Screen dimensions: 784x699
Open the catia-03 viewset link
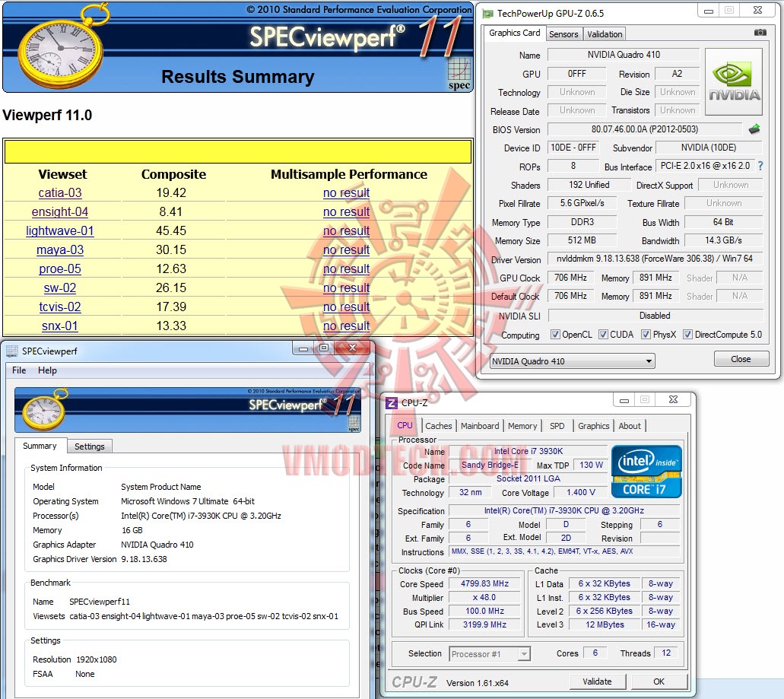[x=60, y=193]
